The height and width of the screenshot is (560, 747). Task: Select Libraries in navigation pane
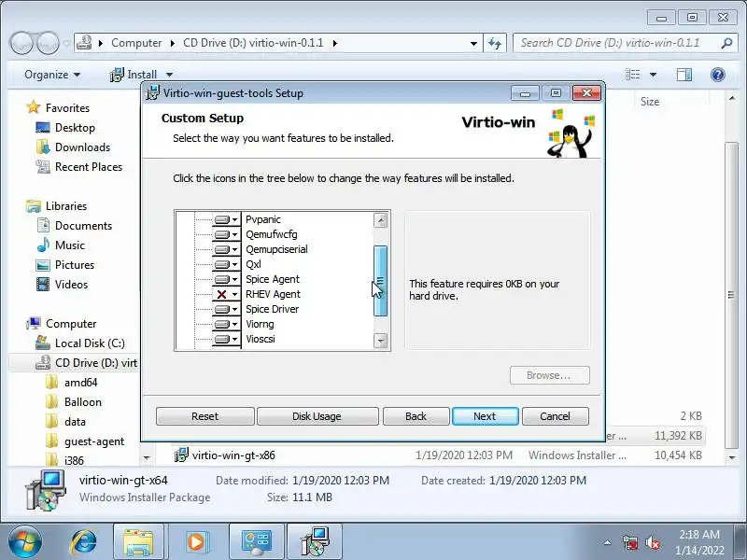[x=65, y=206]
